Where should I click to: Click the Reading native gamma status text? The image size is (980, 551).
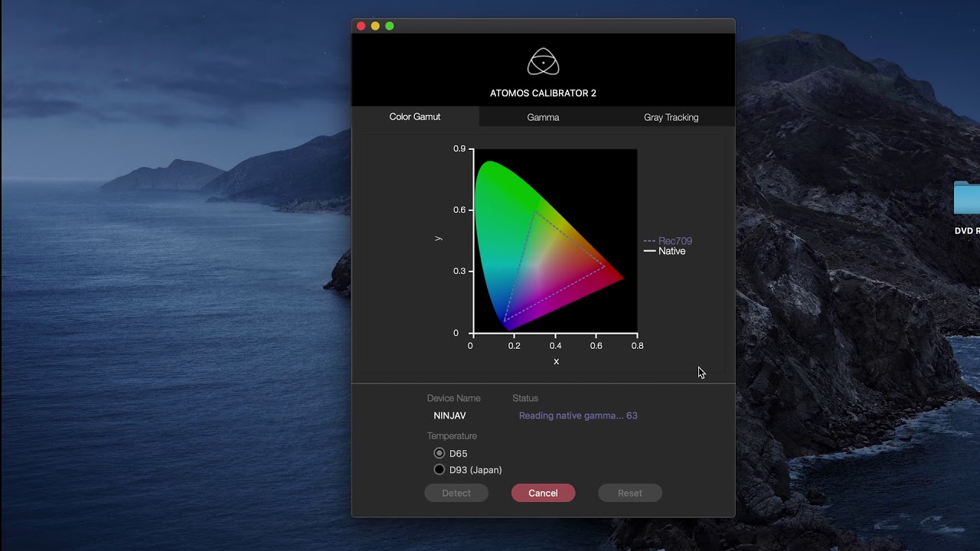(x=578, y=416)
